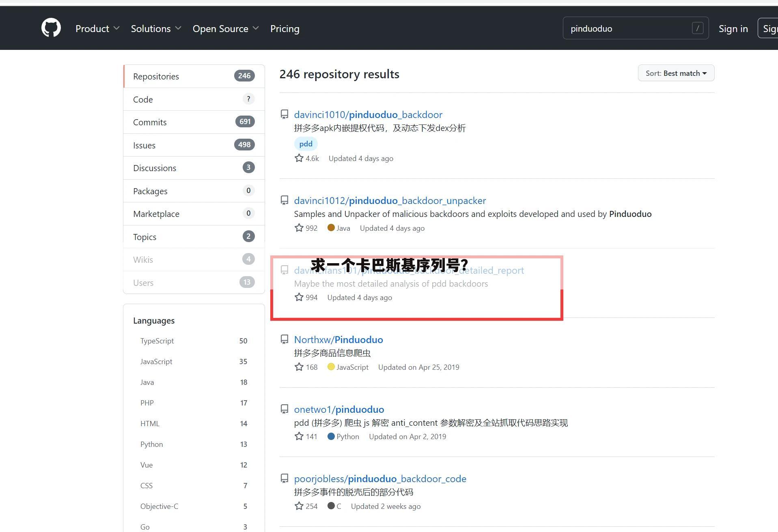The height and width of the screenshot is (532, 778).
Task: Click the blue Python language dot
Action: point(331,436)
